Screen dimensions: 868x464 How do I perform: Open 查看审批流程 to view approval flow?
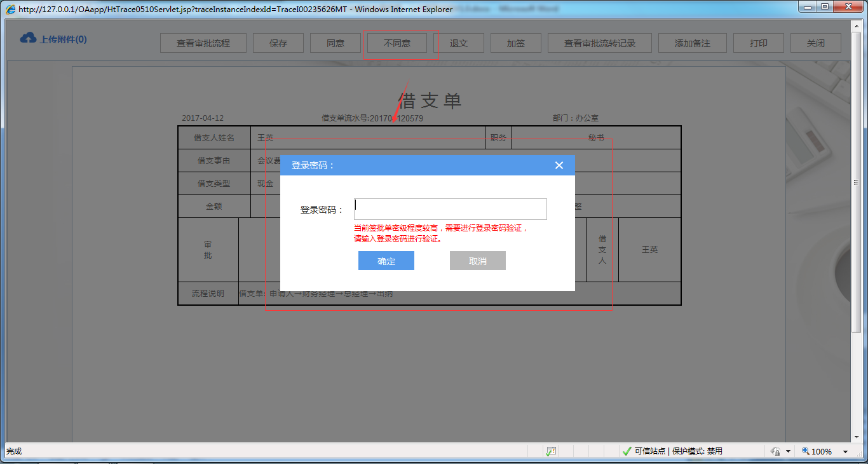(203, 43)
